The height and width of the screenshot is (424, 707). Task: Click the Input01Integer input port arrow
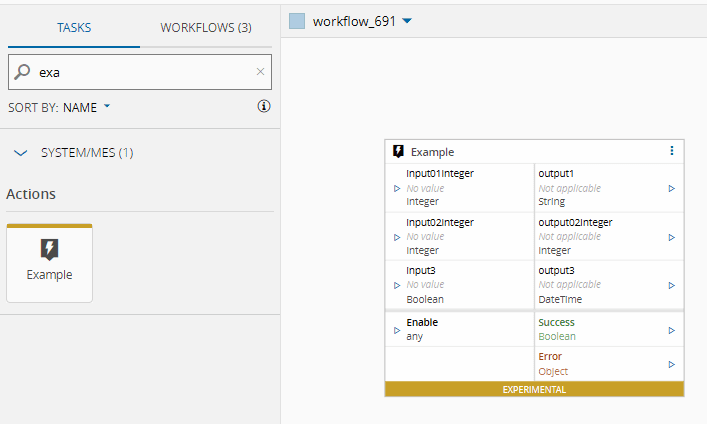[398, 188]
